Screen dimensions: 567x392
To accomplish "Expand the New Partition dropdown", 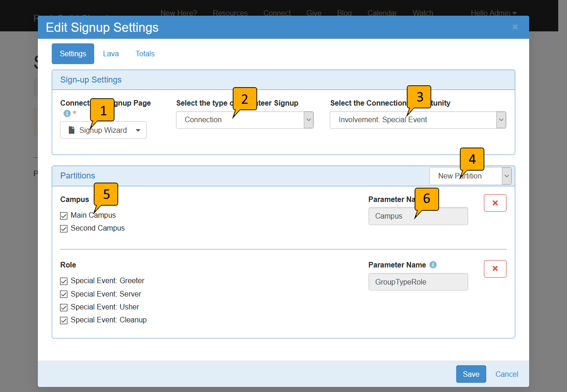I will pos(507,176).
